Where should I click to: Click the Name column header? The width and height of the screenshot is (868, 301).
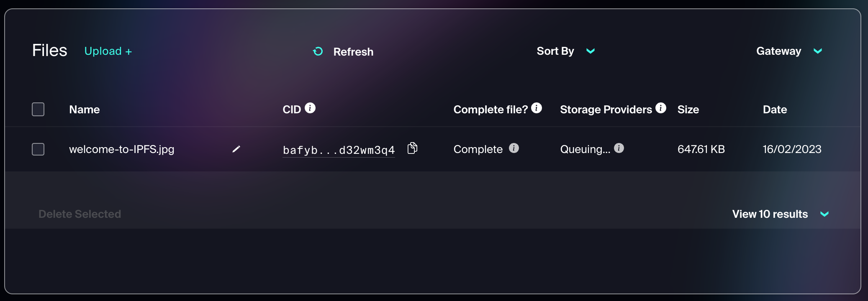click(x=85, y=110)
